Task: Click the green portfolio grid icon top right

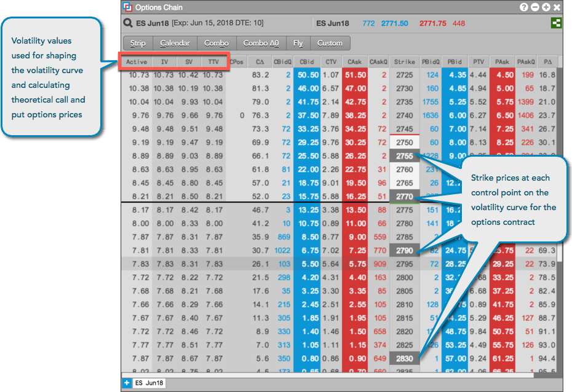Action: click(555, 23)
